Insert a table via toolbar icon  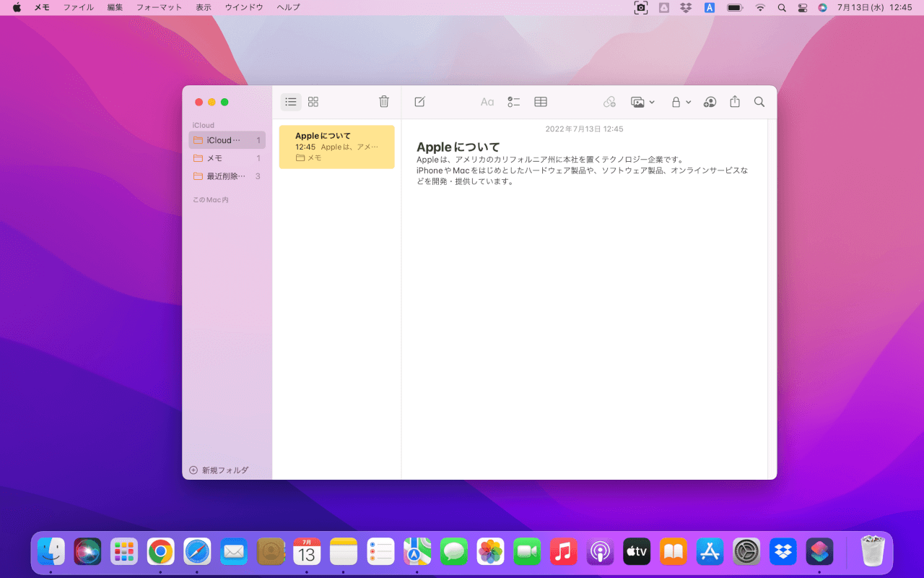click(x=541, y=102)
